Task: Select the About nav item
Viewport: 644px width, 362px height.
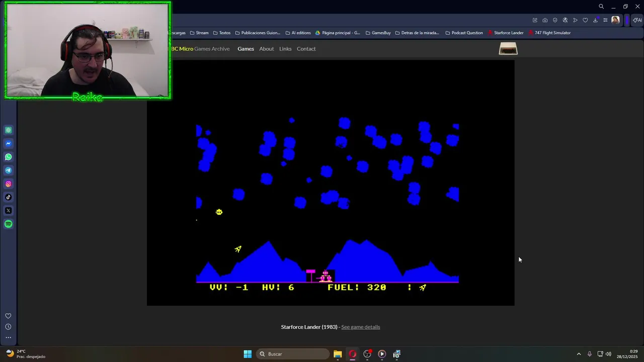Action: click(x=266, y=49)
